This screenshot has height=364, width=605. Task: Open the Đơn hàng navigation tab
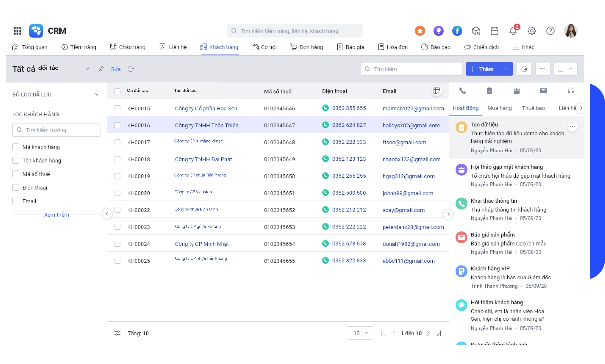pyautogui.click(x=307, y=47)
